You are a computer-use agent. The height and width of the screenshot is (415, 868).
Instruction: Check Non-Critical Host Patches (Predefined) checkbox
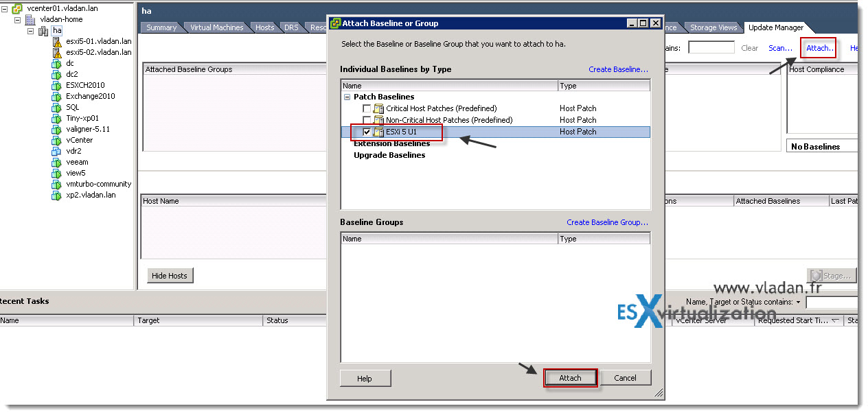(367, 120)
